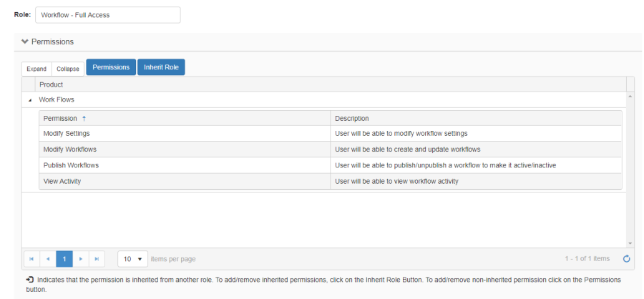Collapse the Permissions section chevron
The height and width of the screenshot is (299, 644).
[25, 41]
